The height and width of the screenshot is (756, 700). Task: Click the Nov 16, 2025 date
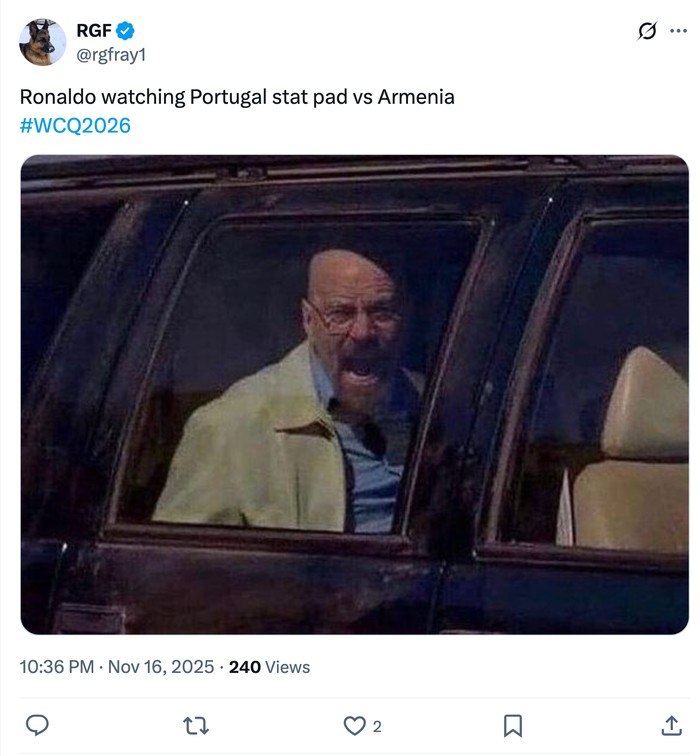pos(162,667)
